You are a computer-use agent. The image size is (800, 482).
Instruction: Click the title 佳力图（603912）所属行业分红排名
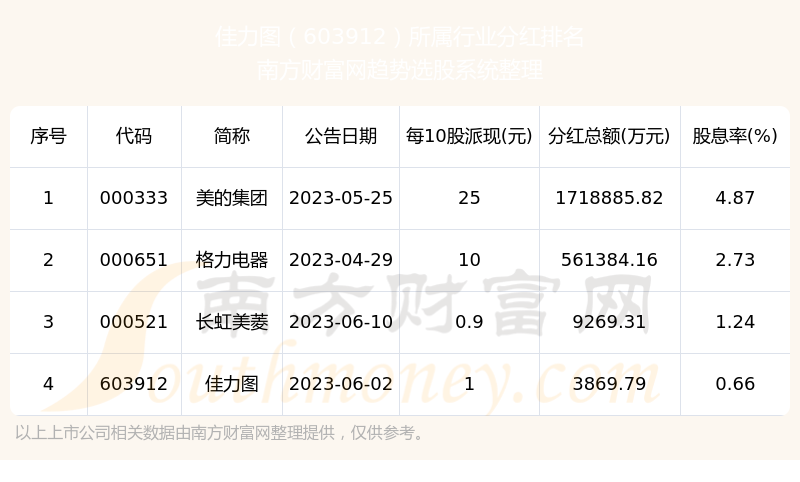pos(399,37)
